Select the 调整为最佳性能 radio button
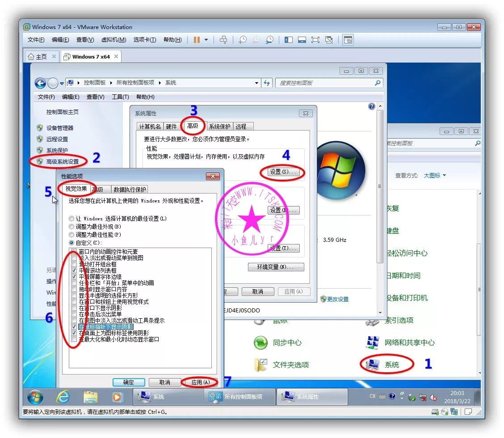Image resolution: width=504 pixels, height=438 pixels. point(72,235)
